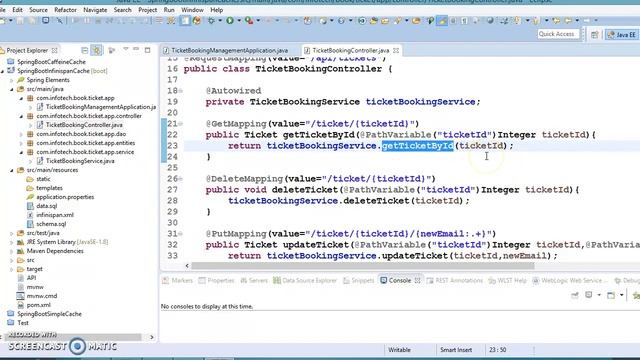Click the Project Explorer horizontal scrollbar right arrow
640x360 pixels.
click(x=152, y=337)
